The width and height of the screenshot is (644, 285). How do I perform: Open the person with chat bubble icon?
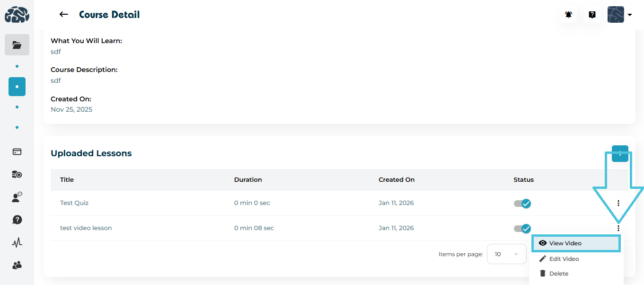[x=17, y=197]
